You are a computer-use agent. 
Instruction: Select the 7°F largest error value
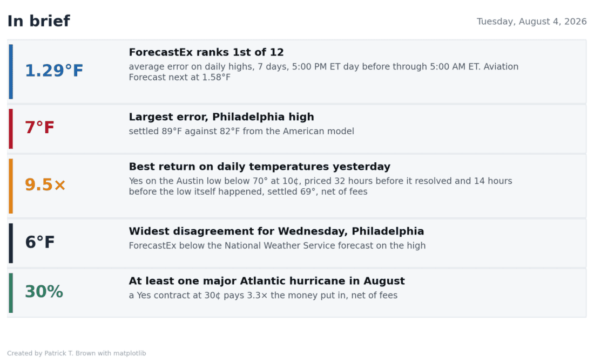point(40,127)
